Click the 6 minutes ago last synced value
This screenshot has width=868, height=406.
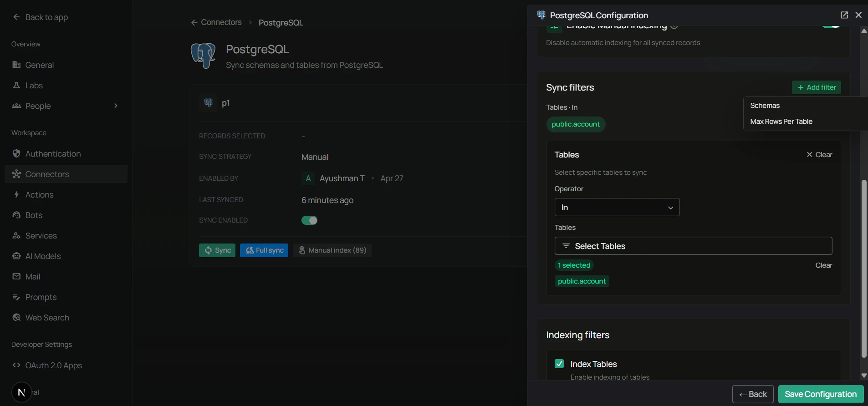327,200
